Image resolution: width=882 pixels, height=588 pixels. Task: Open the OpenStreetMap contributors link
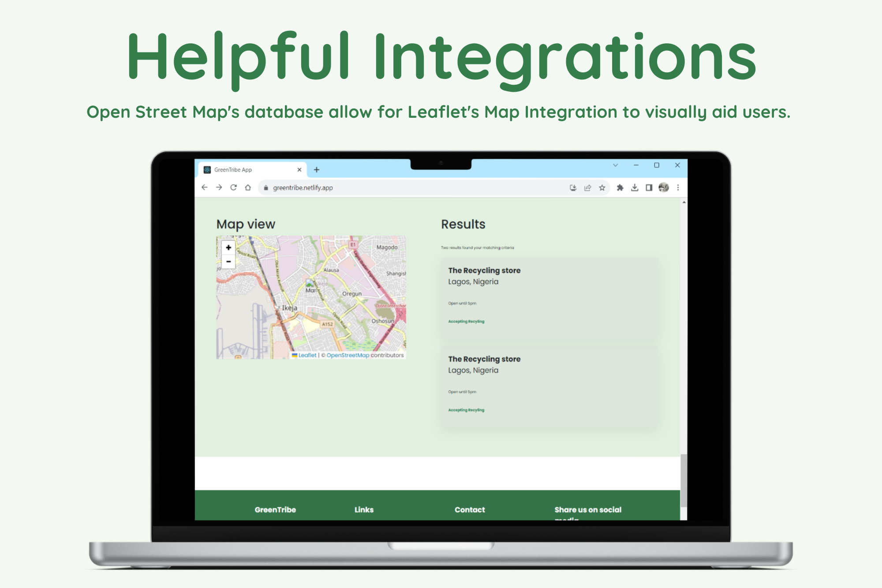[x=348, y=355]
